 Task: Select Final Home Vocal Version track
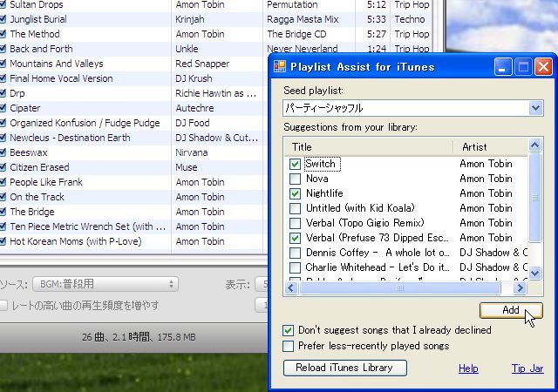click(61, 78)
